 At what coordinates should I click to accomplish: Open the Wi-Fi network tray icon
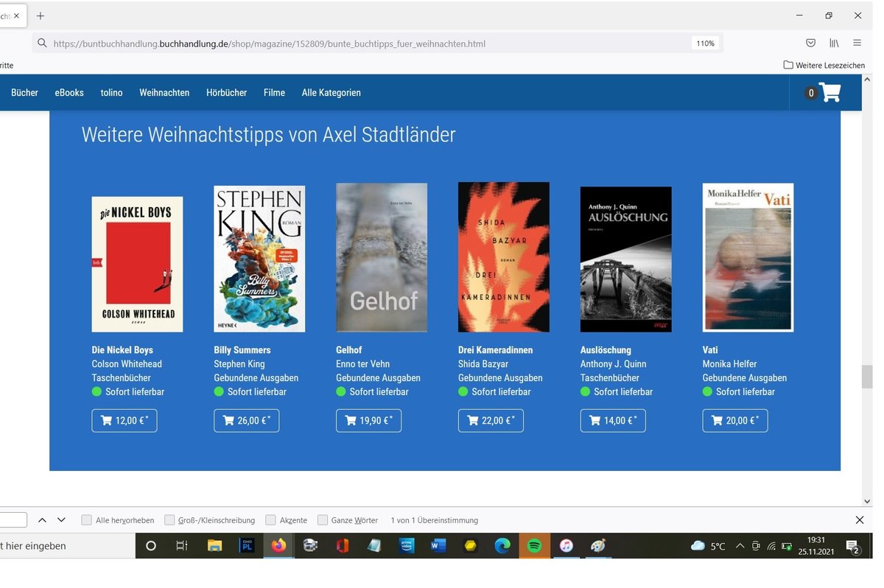pyautogui.click(x=771, y=546)
